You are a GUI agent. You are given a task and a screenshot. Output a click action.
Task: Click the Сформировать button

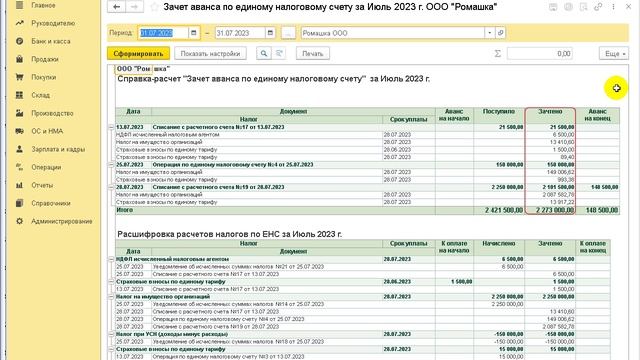click(x=138, y=53)
